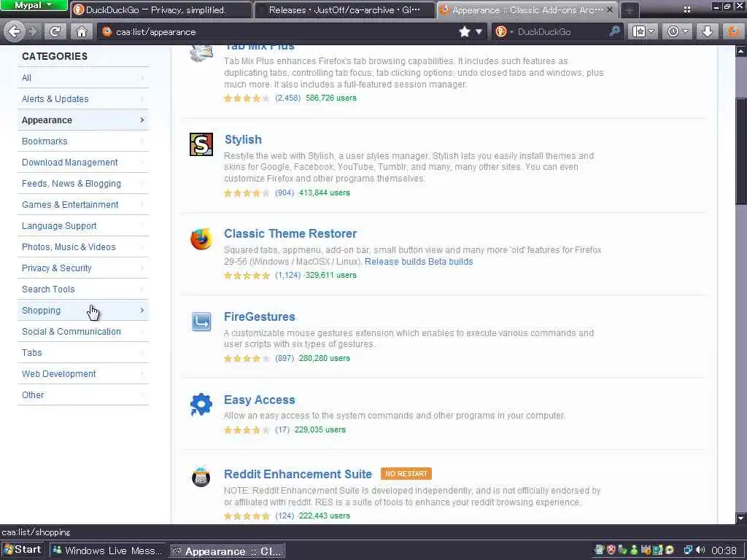Click the Classic Theme Restorer Firefox icon

pos(201,239)
